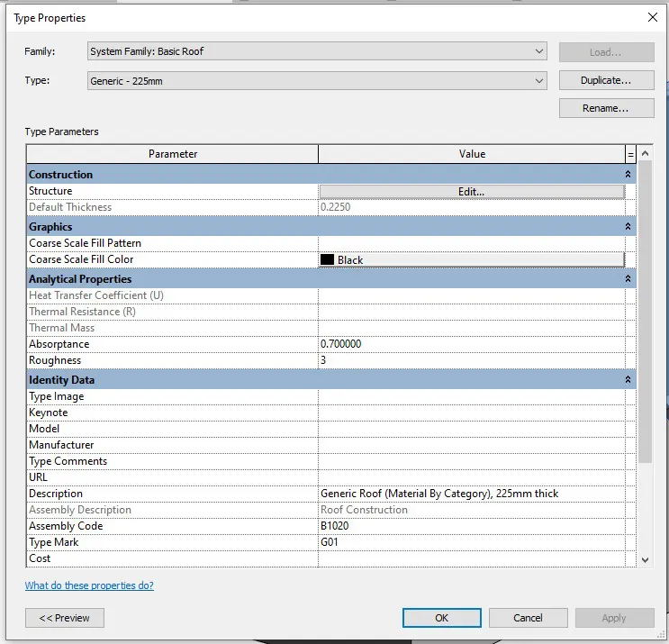
Task: Click the Type Image value cell
Action: point(472,396)
